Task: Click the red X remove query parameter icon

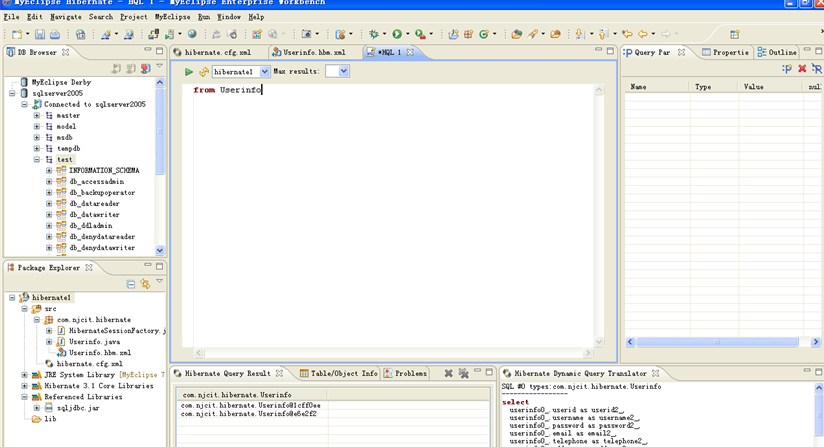Action: click(x=802, y=68)
